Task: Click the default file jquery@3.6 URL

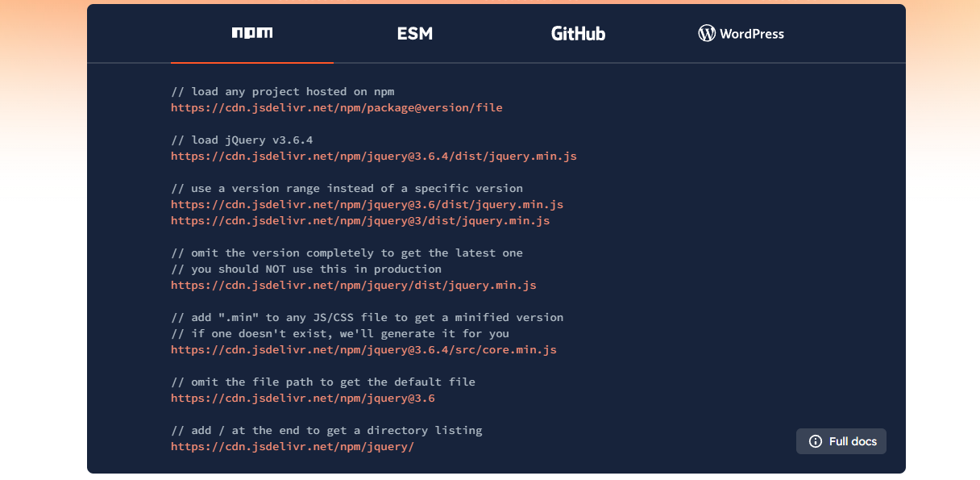Action: pos(303,398)
